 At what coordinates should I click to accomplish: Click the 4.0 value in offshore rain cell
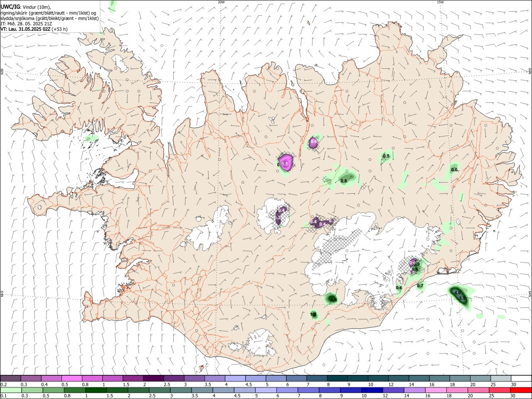(x=458, y=293)
